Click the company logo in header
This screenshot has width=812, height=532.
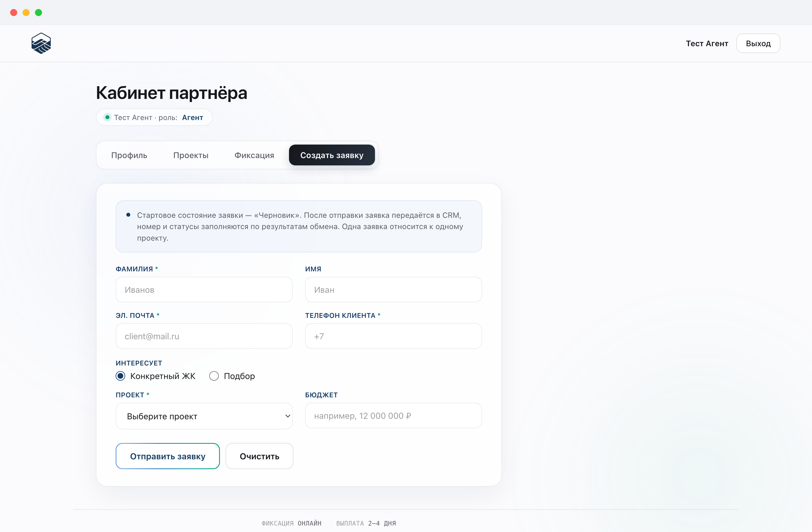pos(41,43)
